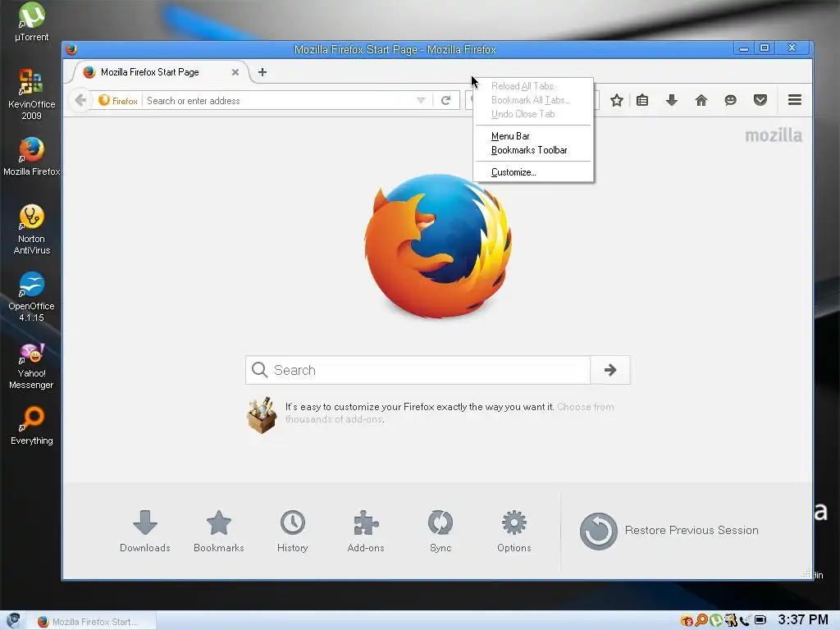This screenshot has height=630, width=840.
Task: Follow the thousands of add-ons link
Action: (450, 413)
